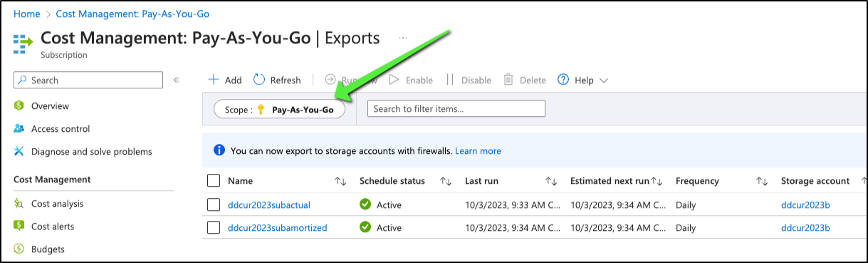This screenshot has height=263, width=868.
Task: Click the Search to filter items field
Action: coord(456,109)
